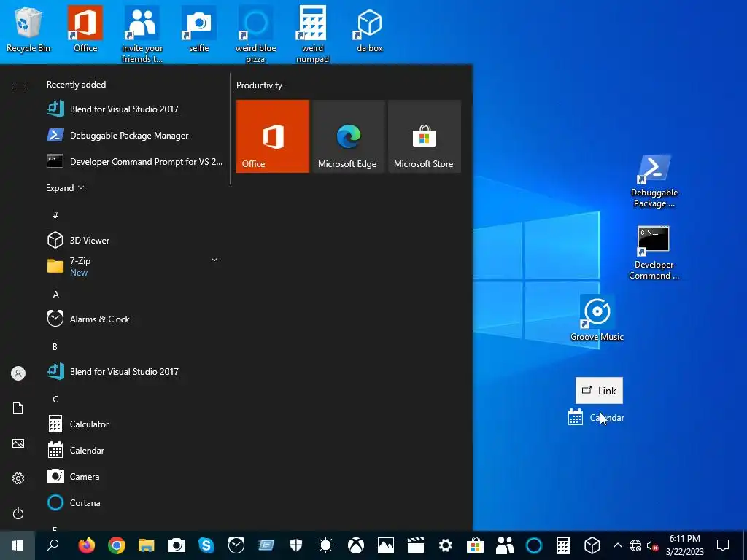Viewport: 747px width, 560px height.
Task: Launch Firefox from the taskbar
Action: click(86, 545)
